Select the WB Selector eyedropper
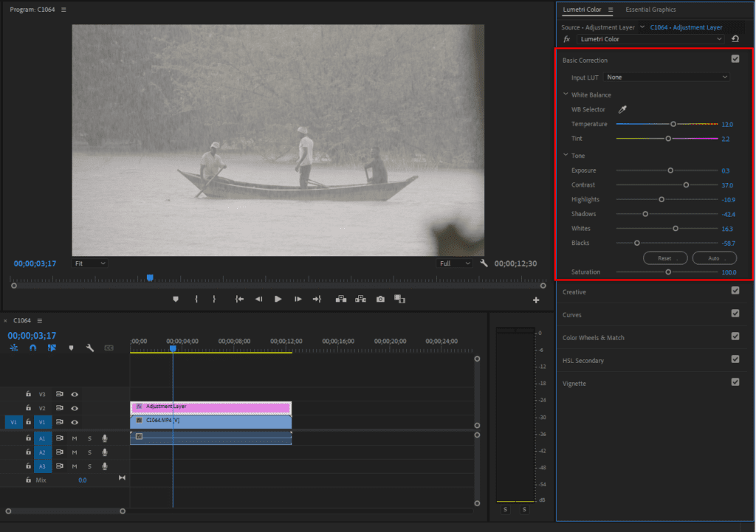Image resolution: width=756 pixels, height=532 pixels. [622, 108]
